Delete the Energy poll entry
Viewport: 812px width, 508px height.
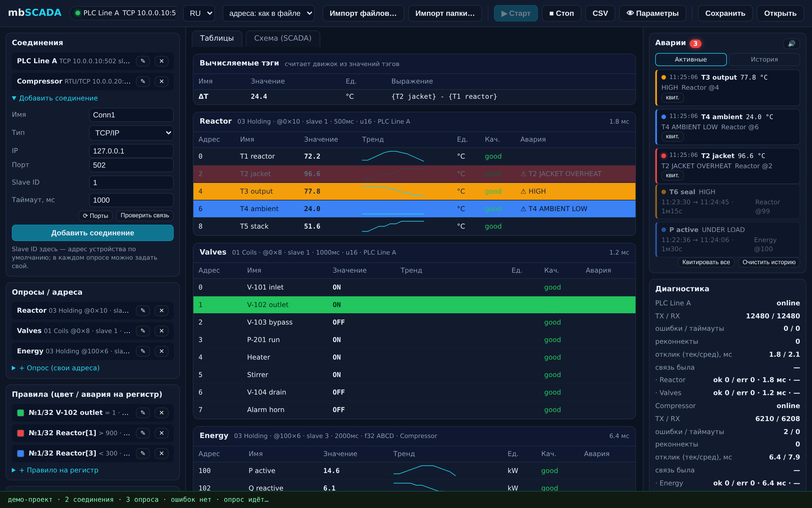click(x=162, y=351)
